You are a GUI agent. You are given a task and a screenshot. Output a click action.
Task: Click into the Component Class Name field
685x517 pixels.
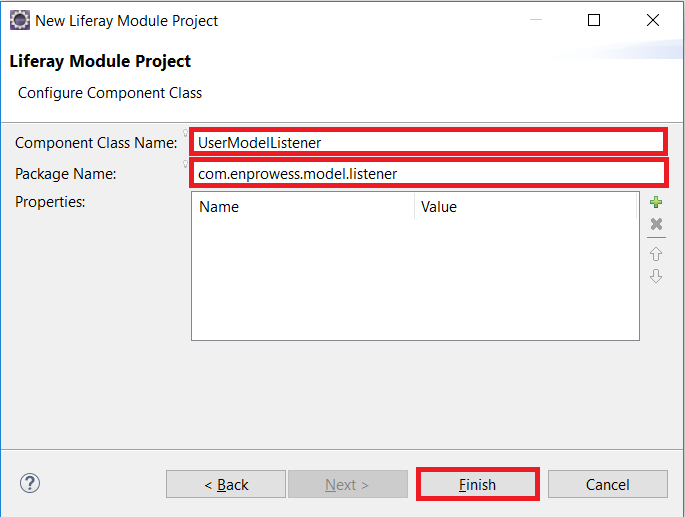click(428, 142)
